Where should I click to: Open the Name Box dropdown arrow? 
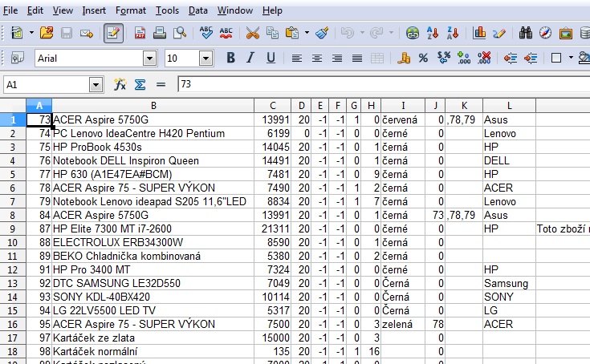point(96,85)
